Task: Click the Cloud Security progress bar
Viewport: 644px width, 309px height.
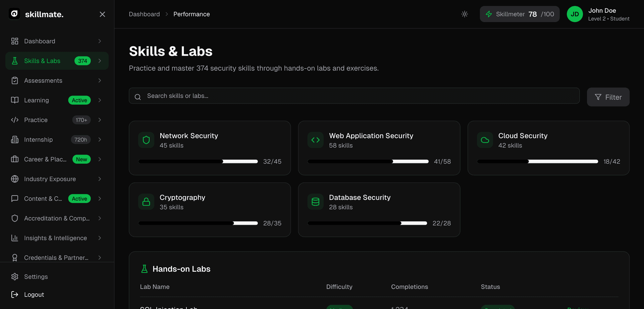Action: click(537, 161)
